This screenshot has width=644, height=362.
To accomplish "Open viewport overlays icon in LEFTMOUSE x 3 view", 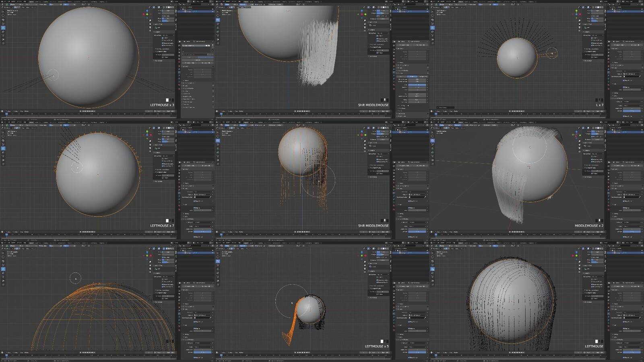I will click(159, 7).
